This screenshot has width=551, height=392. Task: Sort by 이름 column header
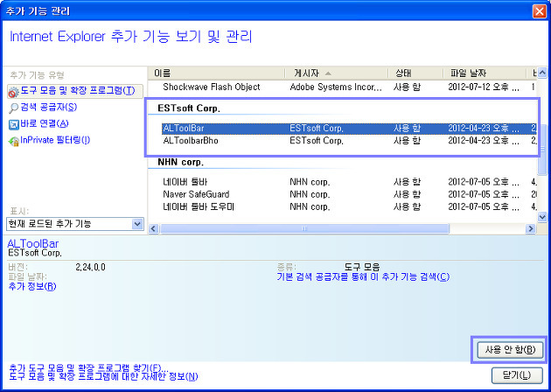[x=216, y=73]
